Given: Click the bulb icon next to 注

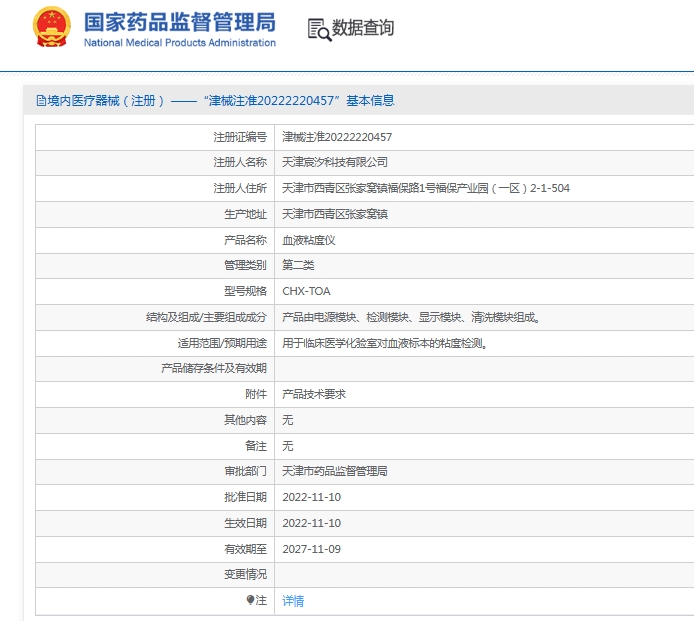Looking at the screenshot, I should (x=250, y=600).
